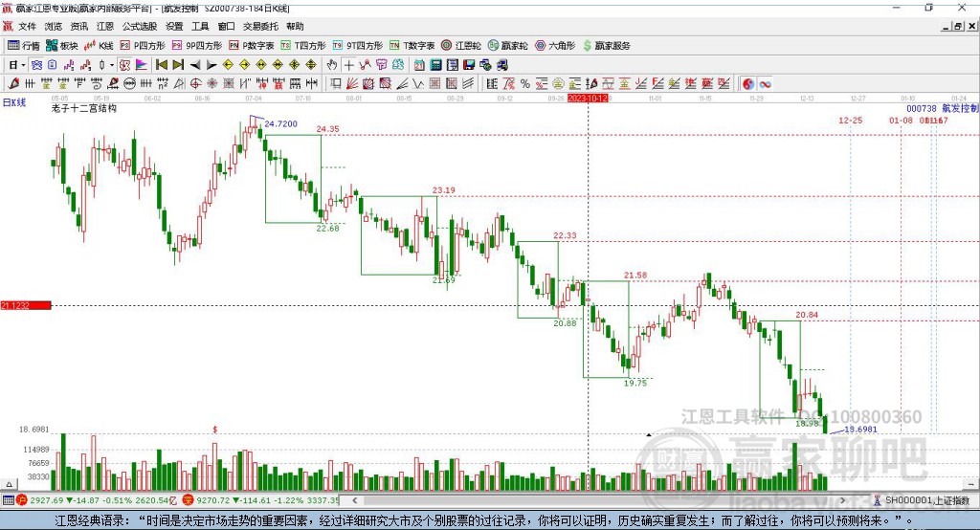The image size is (980, 530).
Task: Click the 行情 toolbar button
Action: (x=24, y=46)
